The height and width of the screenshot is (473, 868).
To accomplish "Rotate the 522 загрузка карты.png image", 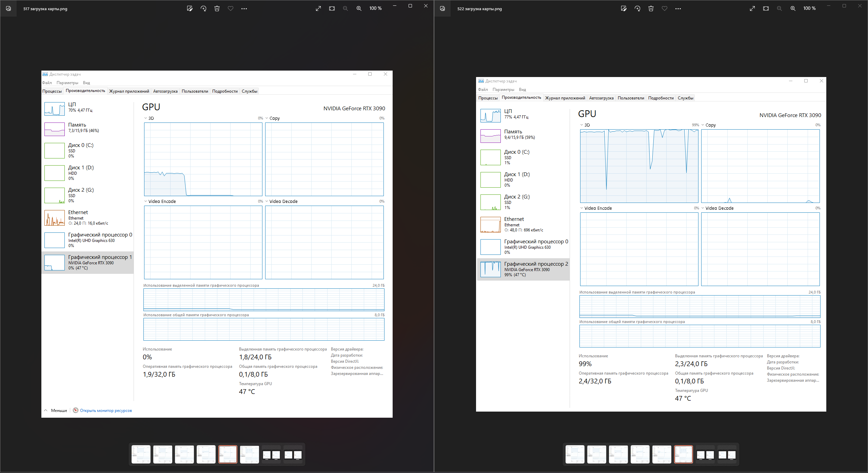I will (637, 8).
